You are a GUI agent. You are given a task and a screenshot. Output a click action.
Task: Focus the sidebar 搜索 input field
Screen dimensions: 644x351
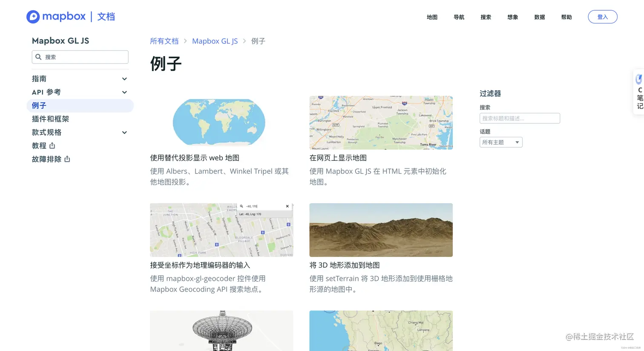point(80,57)
